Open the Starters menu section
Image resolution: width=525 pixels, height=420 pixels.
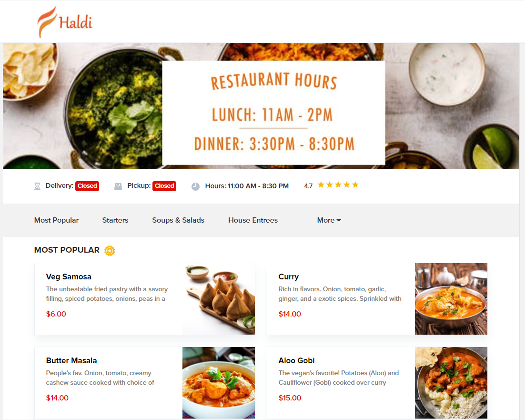pyautogui.click(x=115, y=220)
